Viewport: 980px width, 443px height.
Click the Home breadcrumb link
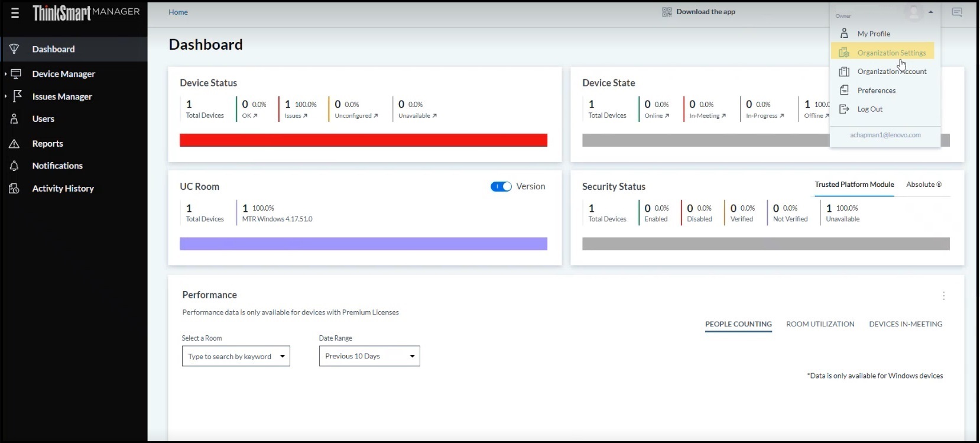[x=178, y=12]
